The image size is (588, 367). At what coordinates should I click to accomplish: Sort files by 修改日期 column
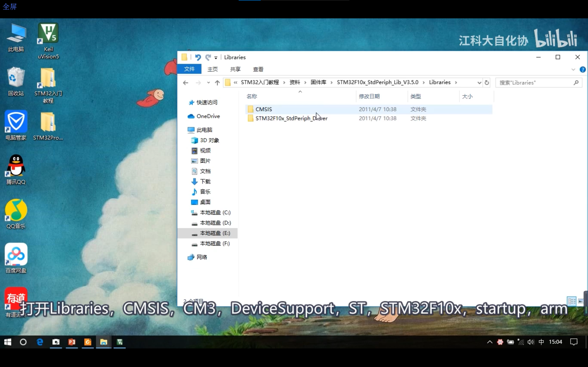tap(369, 96)
